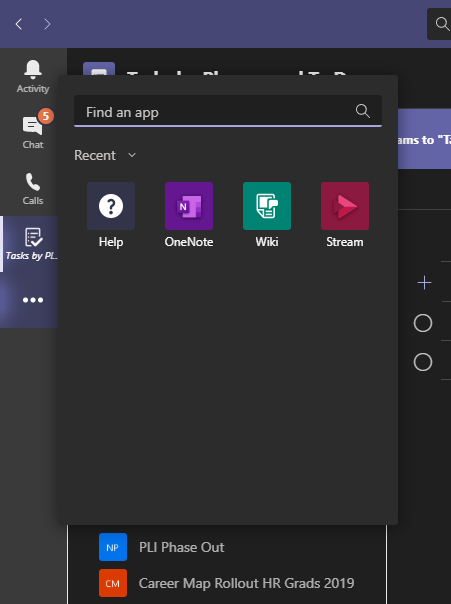The image size is (451, 604).
Task: Click the NP plan avatar
Action: [x=113, y=547]
